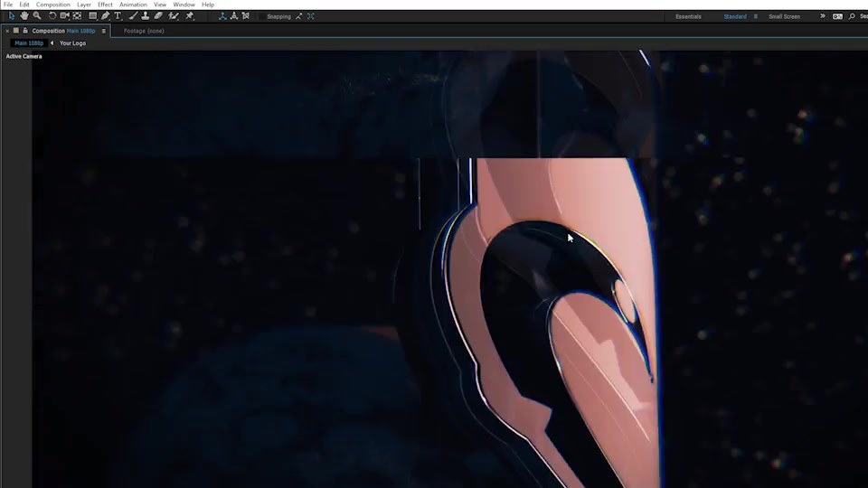The height and width of the screenshot is (488, 868).
Task: Click the Active Camera view label
Action: 24,56
